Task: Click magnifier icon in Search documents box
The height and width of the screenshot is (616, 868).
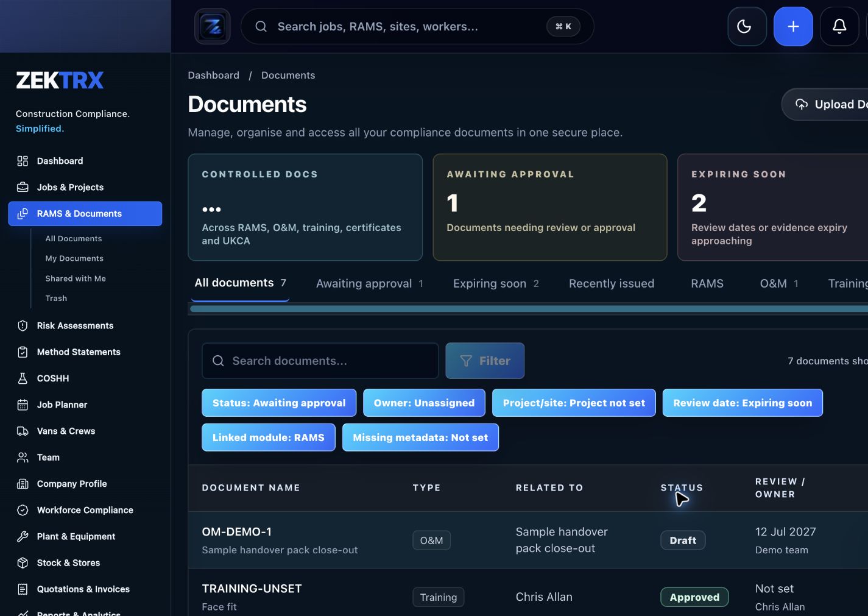Action: tap(218, 361)
